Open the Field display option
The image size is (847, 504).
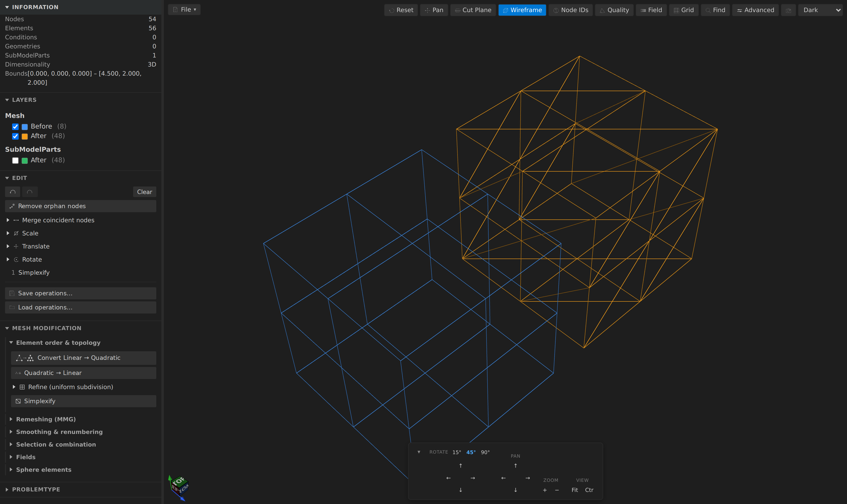tap(651, 10)
